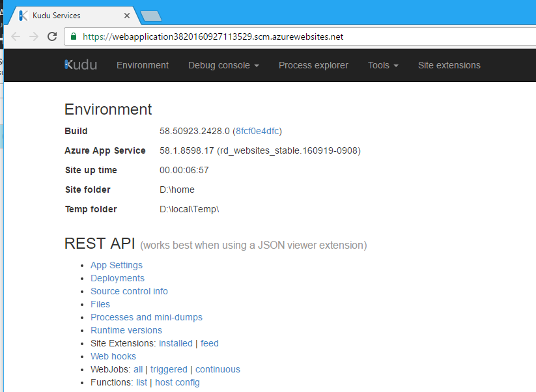Open Processes and mini-dumps link

tap(147, 317)
